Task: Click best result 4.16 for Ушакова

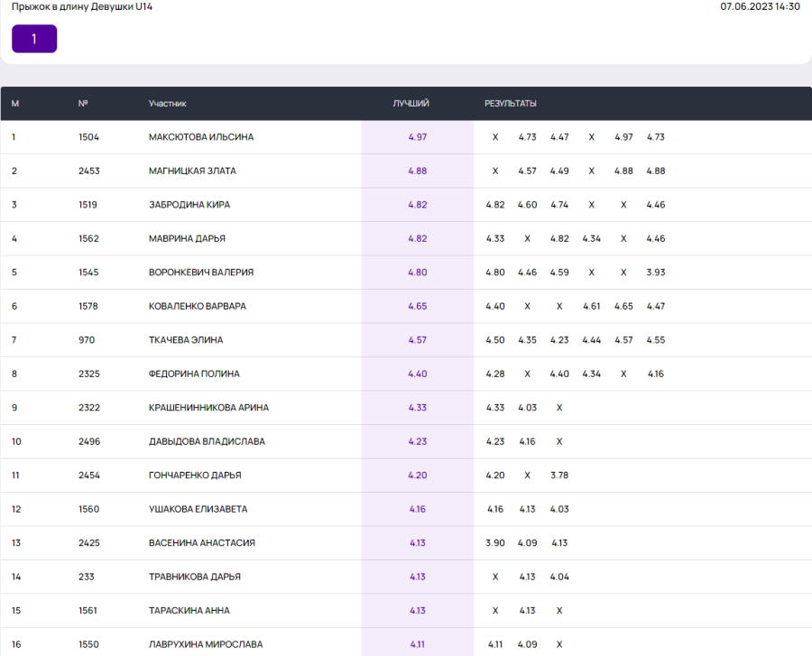Action: coord(417,510)
